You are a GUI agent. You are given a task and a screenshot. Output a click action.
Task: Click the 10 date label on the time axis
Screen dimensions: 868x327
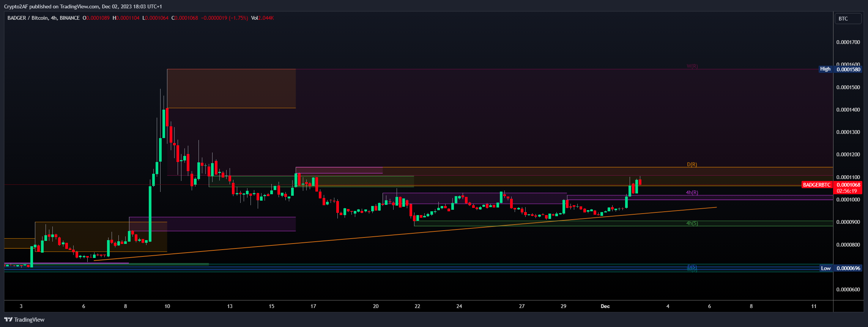tap(167, 306)
